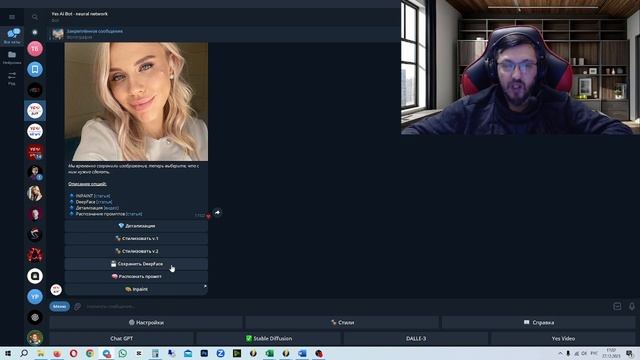Open Google Chrome from the taskbar

pyautogui.click(x=90, y=353)
